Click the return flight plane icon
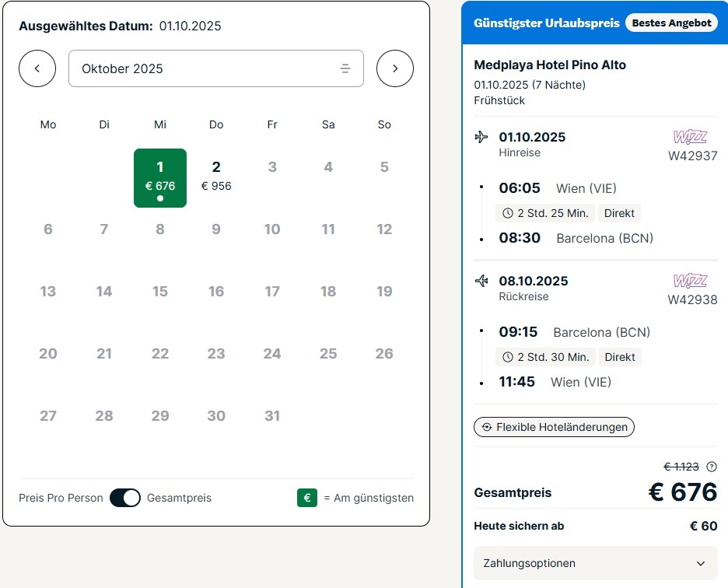 tap(481, 281)
